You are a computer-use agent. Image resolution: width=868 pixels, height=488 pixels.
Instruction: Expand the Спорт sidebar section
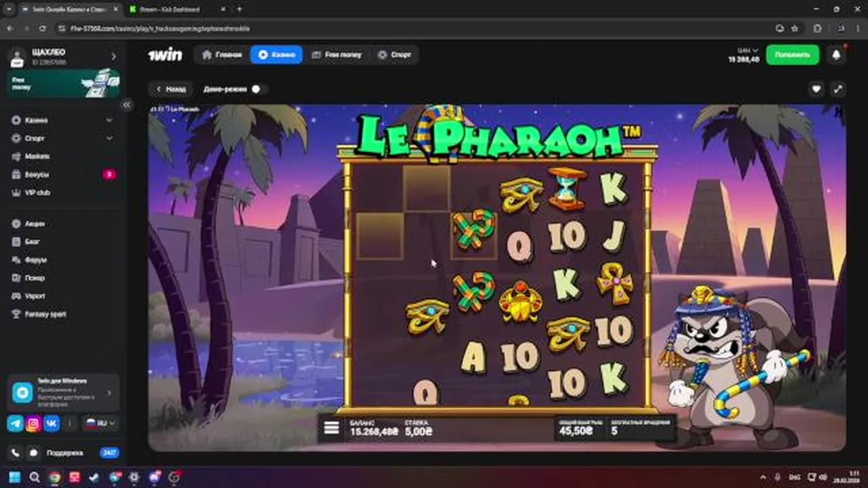coord(109,138)
